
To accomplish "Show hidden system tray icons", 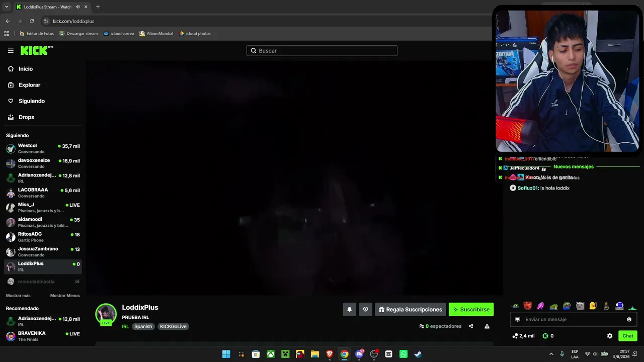I will pyautogui.click(x=551, y=354).
